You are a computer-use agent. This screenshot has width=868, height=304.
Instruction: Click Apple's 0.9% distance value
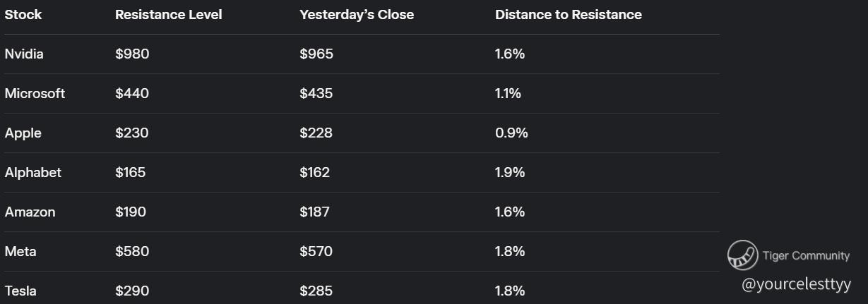511,133
